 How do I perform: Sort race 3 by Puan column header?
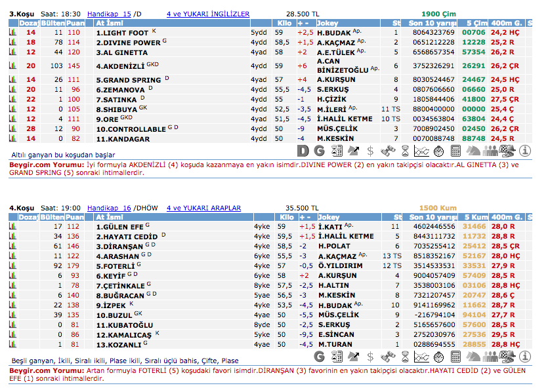point(74,23)
